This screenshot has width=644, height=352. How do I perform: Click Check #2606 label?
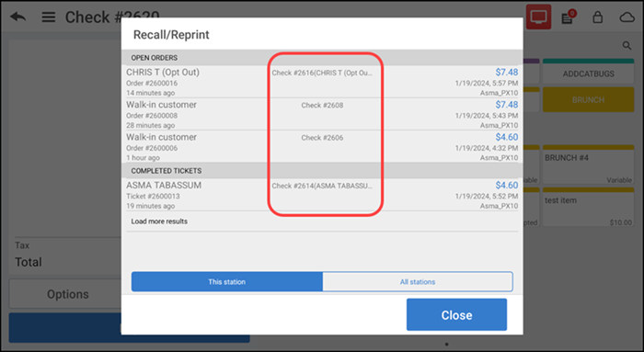(x=322, y=138)
